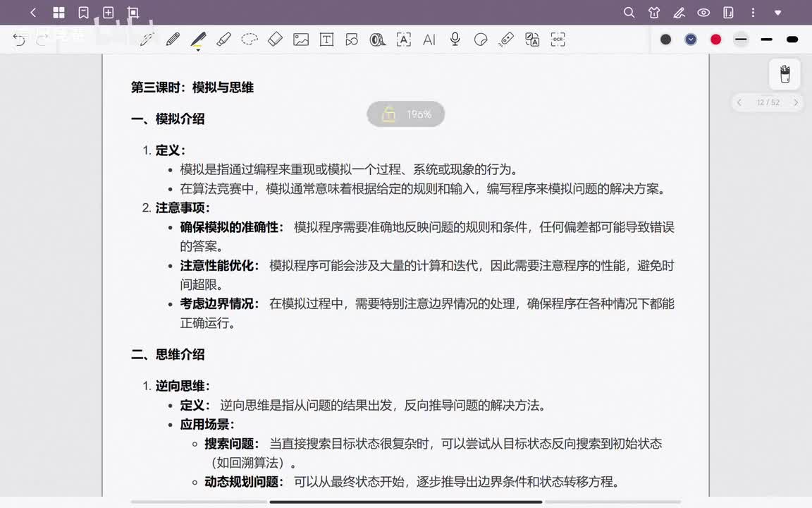Pick the red pen color

click(715, 40)
